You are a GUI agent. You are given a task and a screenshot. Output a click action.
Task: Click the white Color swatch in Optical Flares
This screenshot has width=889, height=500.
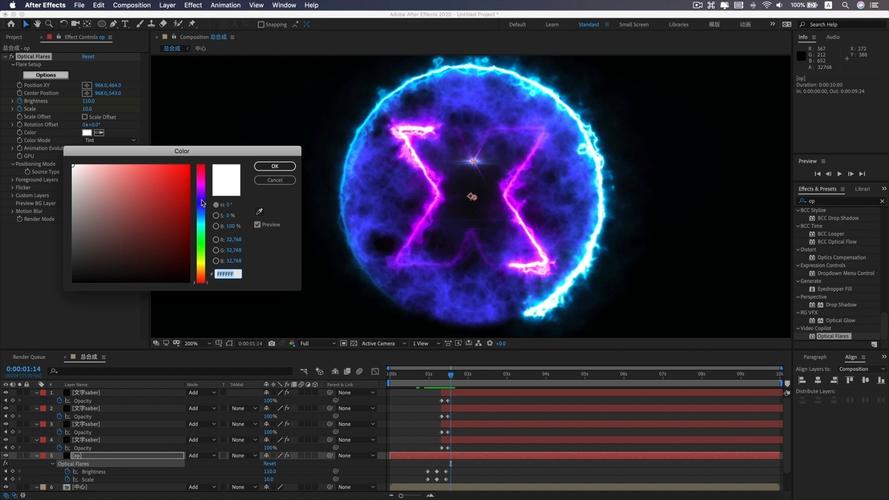[87, 133]
